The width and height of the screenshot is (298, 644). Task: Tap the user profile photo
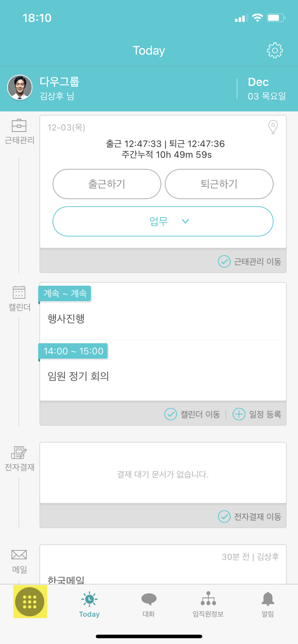click(x=20, y=87)
